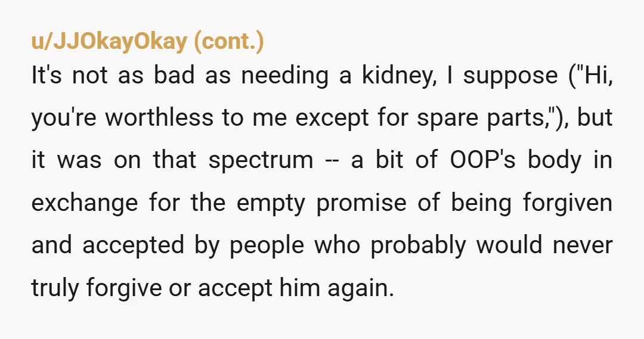
Task: Click the word "body" in the third line
Action: tap(555, 160)
